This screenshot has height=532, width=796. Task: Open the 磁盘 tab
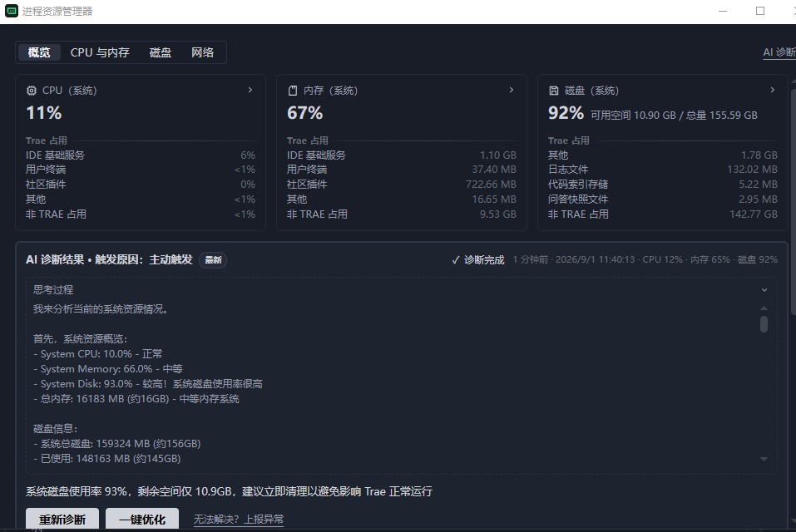(161, 52)
